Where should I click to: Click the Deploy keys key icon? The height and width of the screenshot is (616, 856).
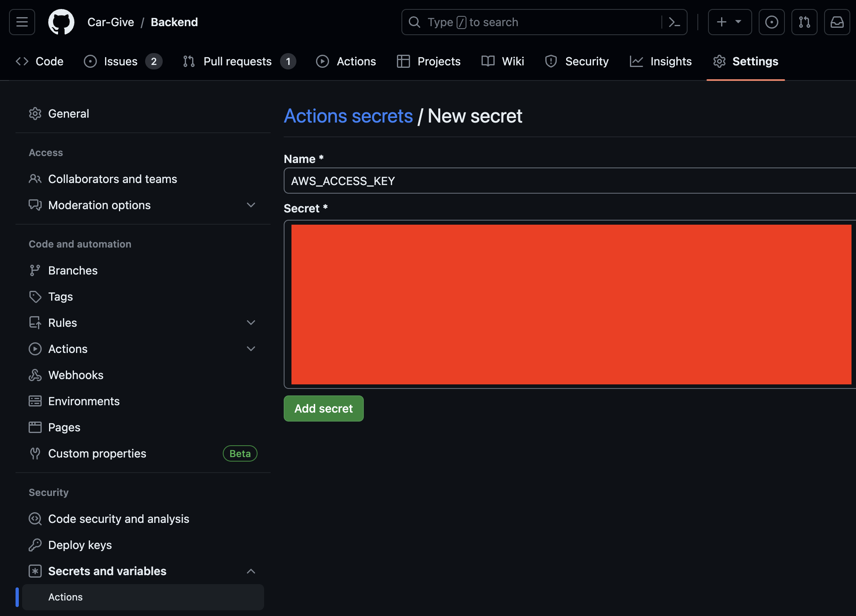coord(35,545)
